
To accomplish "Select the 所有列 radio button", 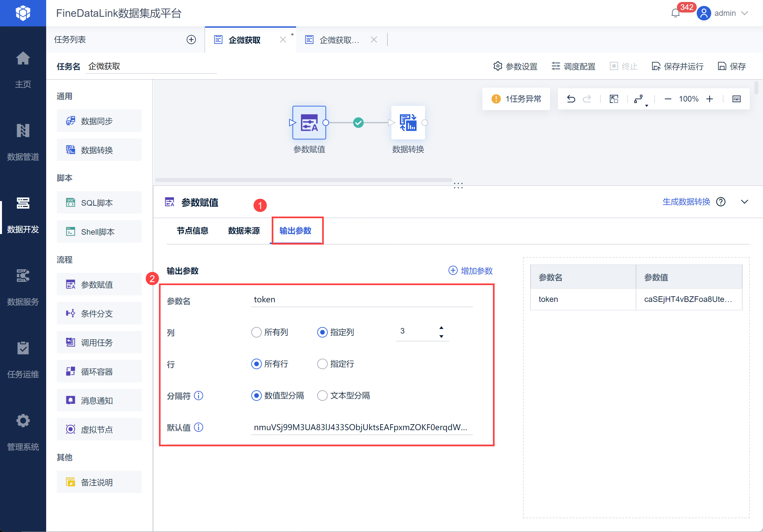I will click(x=256, y=332).
